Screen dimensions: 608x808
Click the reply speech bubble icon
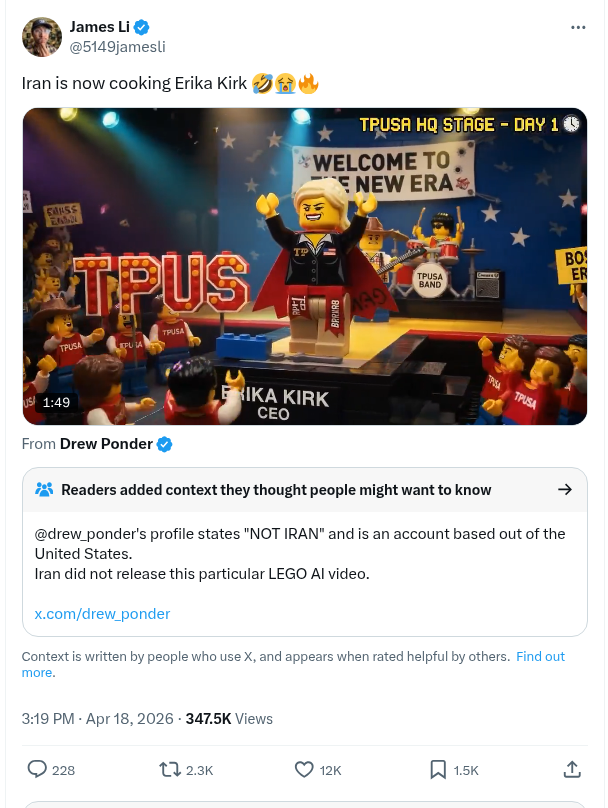(37, 769)
